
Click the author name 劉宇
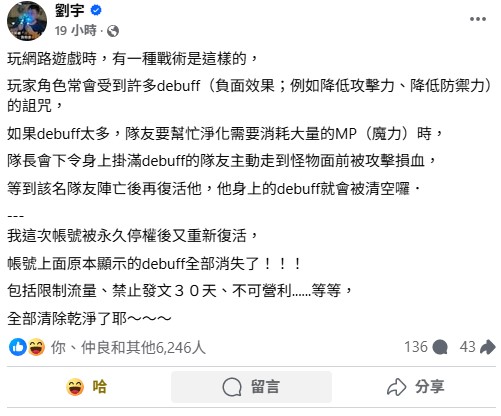pyautogui.click(x=69, y=11)
